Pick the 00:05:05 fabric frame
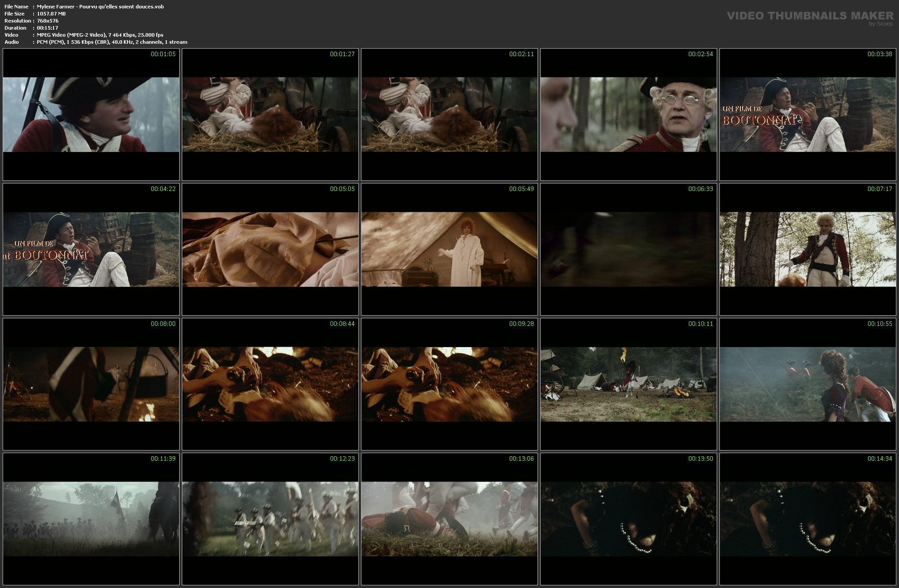Viewport: 899px width, 588px height. coord(270,249)
